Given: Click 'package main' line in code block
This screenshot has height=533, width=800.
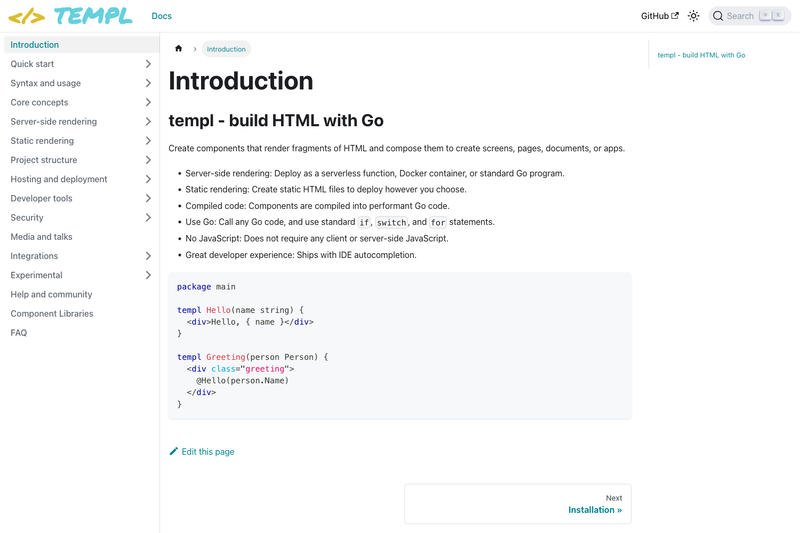Looking at the screenshot, I should pyautogui.click(x=206, y=287).
